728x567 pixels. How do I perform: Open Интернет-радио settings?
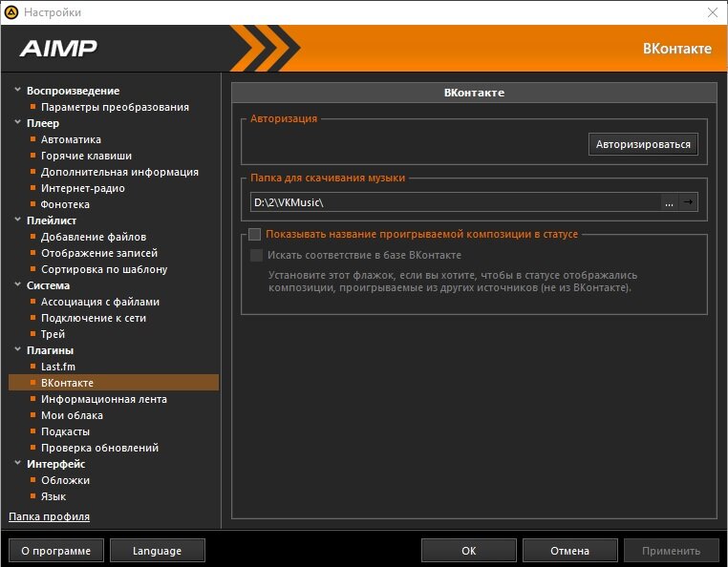point(83,188)
